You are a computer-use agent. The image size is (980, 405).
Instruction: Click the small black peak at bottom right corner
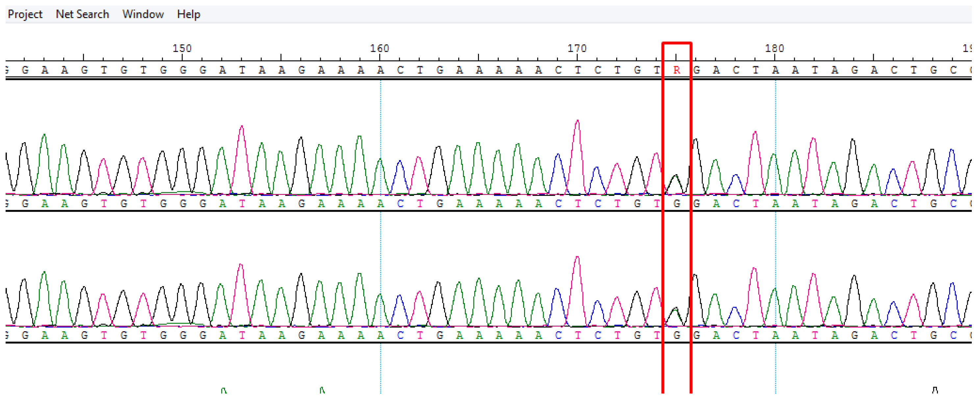935,390
